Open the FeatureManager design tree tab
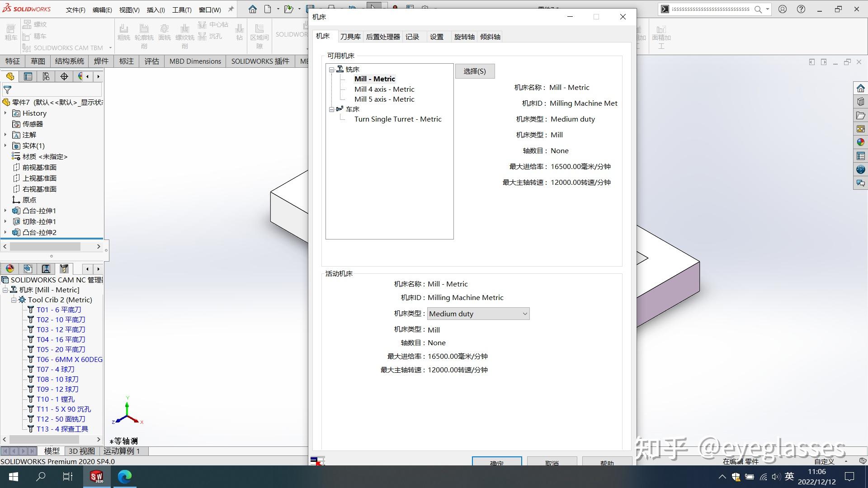868x488 pixels. (x=10, y=76)
